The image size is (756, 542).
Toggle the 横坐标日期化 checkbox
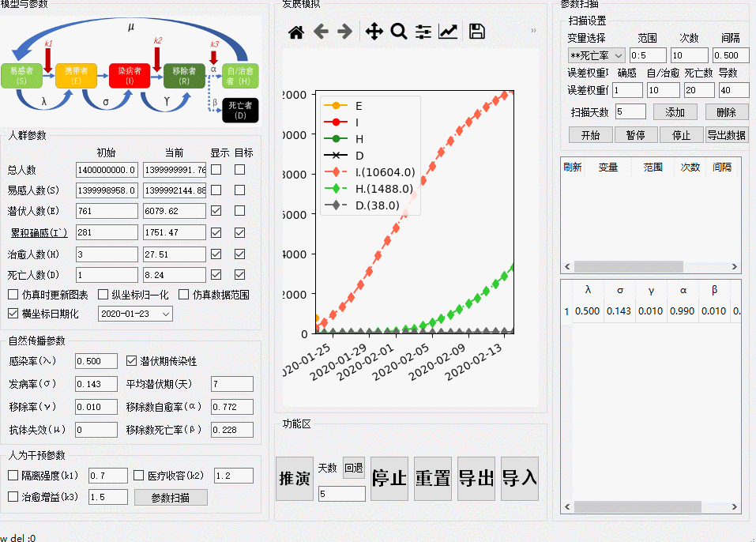point(13,314)
